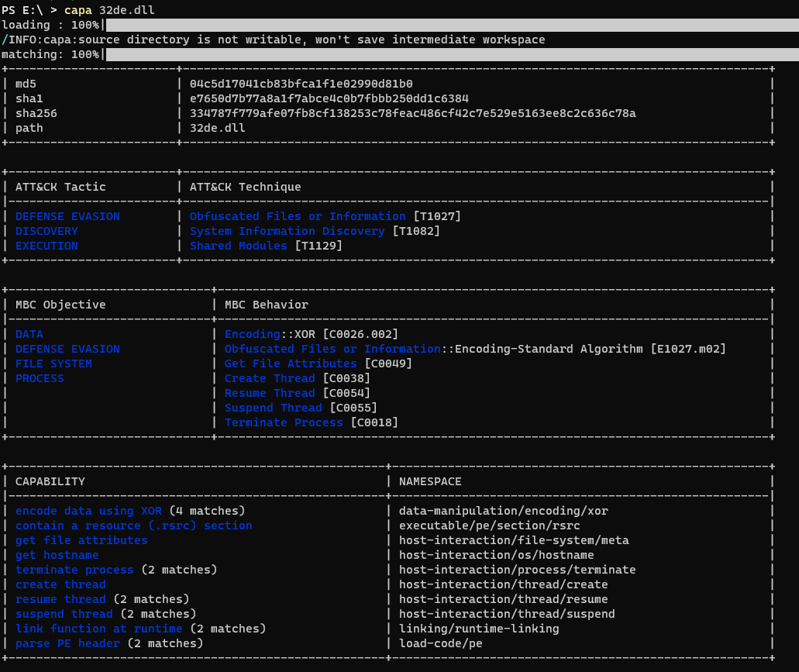
Task: Click namespace 'host-interaction/process/terminate'
Action: click(x=518, y=570)
